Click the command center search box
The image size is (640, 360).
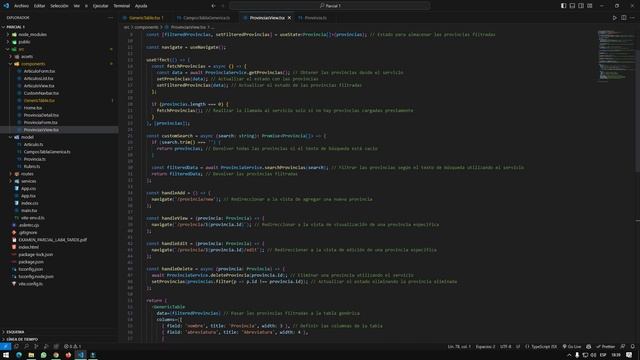[330, 6]
